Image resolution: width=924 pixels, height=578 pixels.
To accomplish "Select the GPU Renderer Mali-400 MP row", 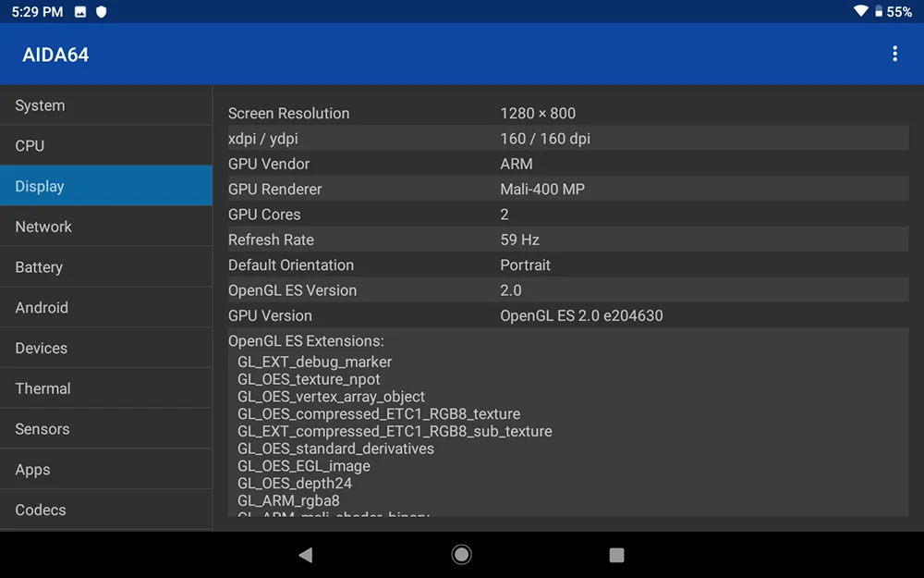I will coord(568,189).
